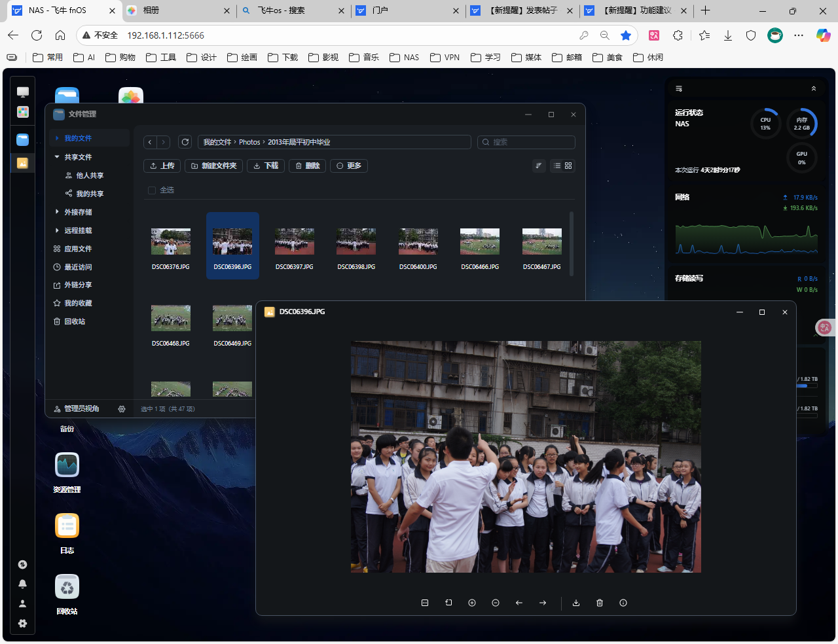The height and width of the screenshot is (644, 838).
Task: Click the 新建文件夹 button
Action: 213,166
